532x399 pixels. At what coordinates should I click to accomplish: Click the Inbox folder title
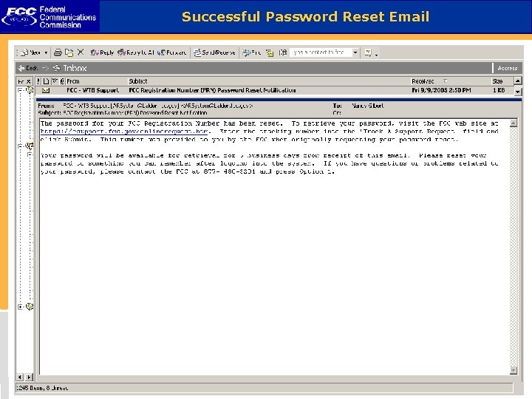click(x=75, y=68)
